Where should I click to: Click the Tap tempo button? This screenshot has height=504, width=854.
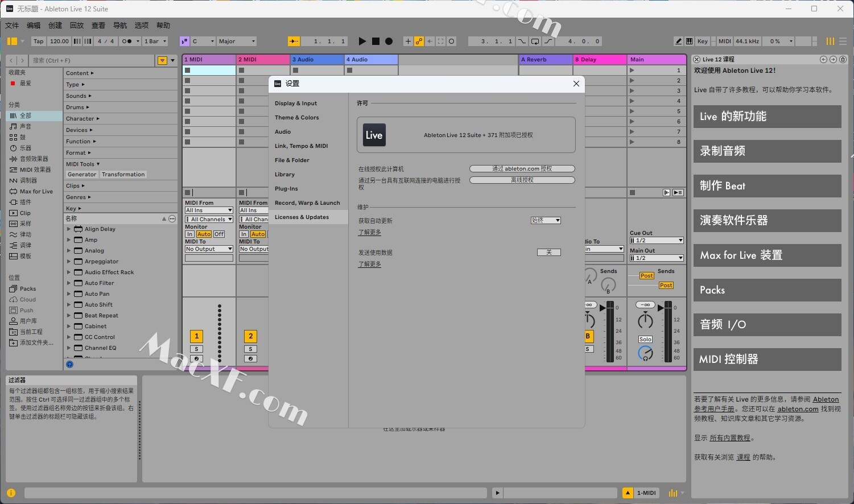pos(38,41)
